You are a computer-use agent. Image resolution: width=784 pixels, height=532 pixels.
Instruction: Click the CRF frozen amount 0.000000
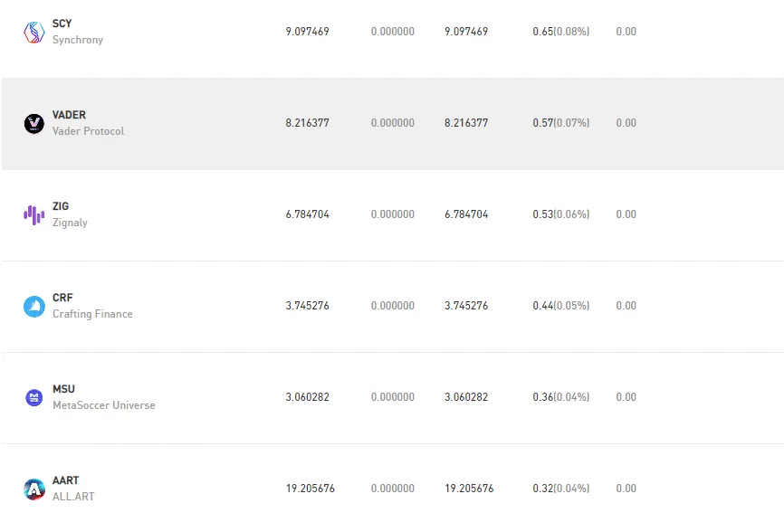tap(393, 306)
